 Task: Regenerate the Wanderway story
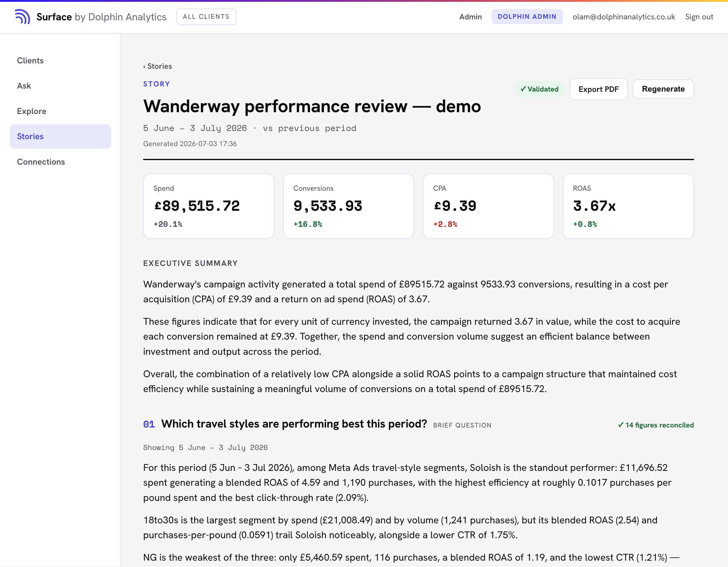[663, 89]
